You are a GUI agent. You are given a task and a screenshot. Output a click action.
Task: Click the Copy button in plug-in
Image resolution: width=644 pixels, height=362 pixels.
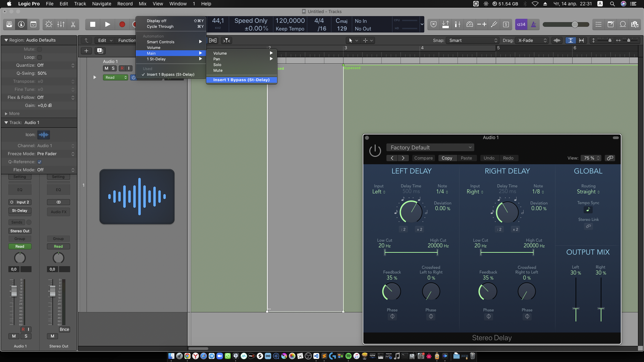click(447, 158)
